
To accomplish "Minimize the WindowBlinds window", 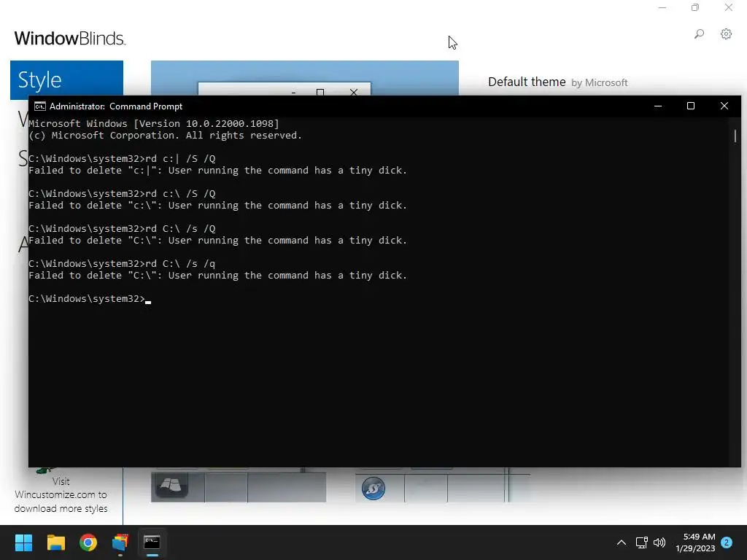I will (662, 7).
